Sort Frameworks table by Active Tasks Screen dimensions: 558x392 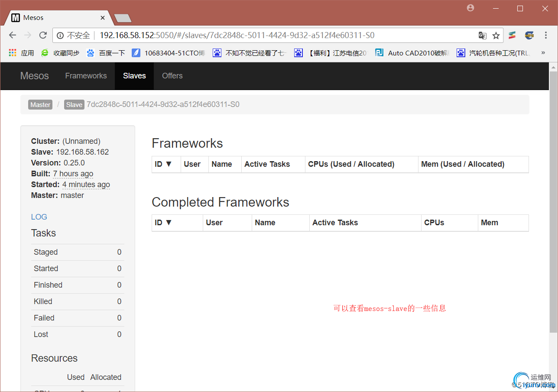point(273,164)
